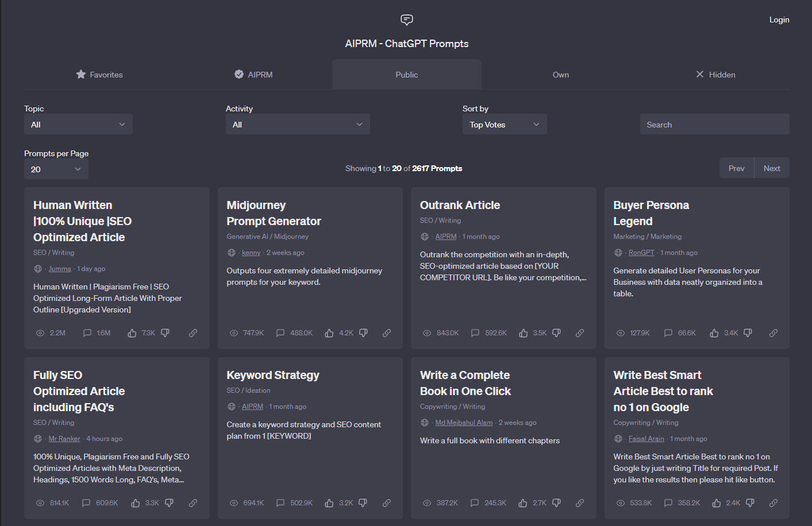Screen dimensions: 812x526
Task: Like the Fully SEO Optimized Article including FAQ's card
Action: pos(136,503)
